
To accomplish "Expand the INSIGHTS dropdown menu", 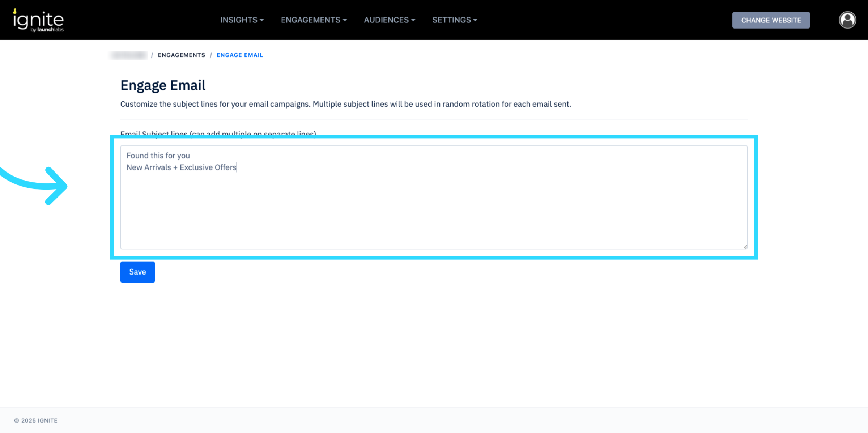I will click(x=242, y=20).
